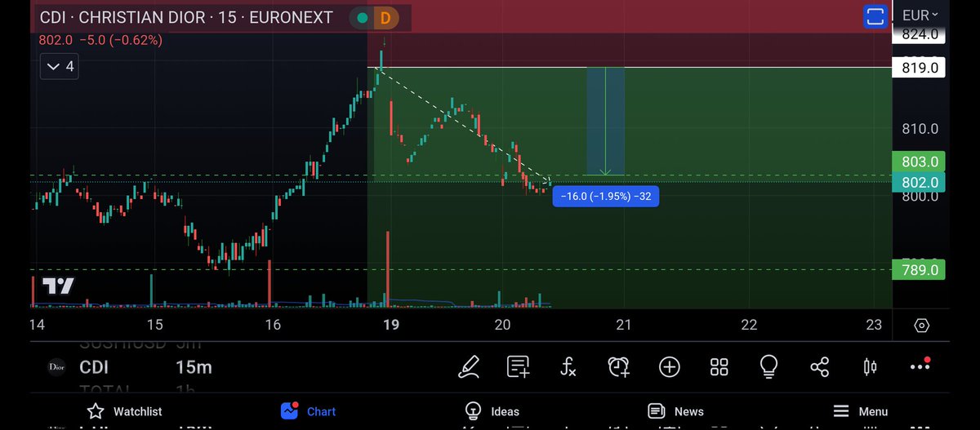This screenshot has height=430, width=980.
Task: Select the blue price-range measurement box
Action: pyautogui.click(x=605, y=121)
